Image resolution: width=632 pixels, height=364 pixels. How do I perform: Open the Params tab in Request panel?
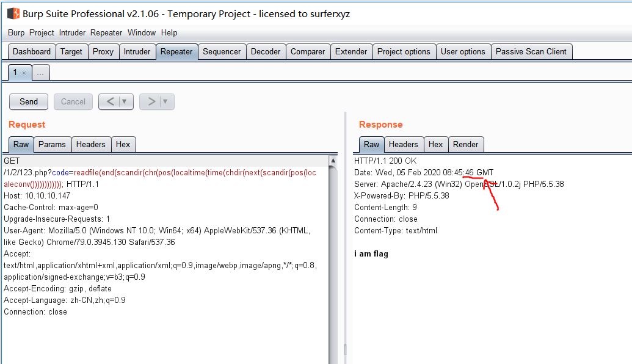point(52,144)
